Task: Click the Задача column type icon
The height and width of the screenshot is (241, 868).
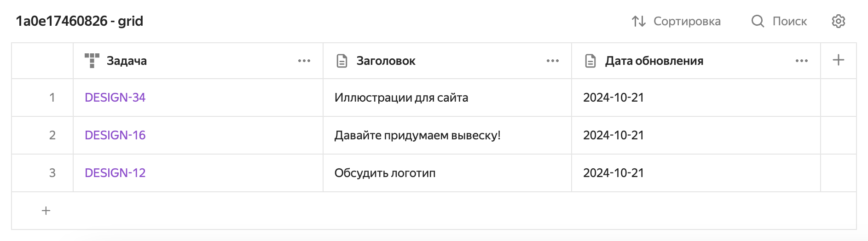Action: [x=92, y=61]
